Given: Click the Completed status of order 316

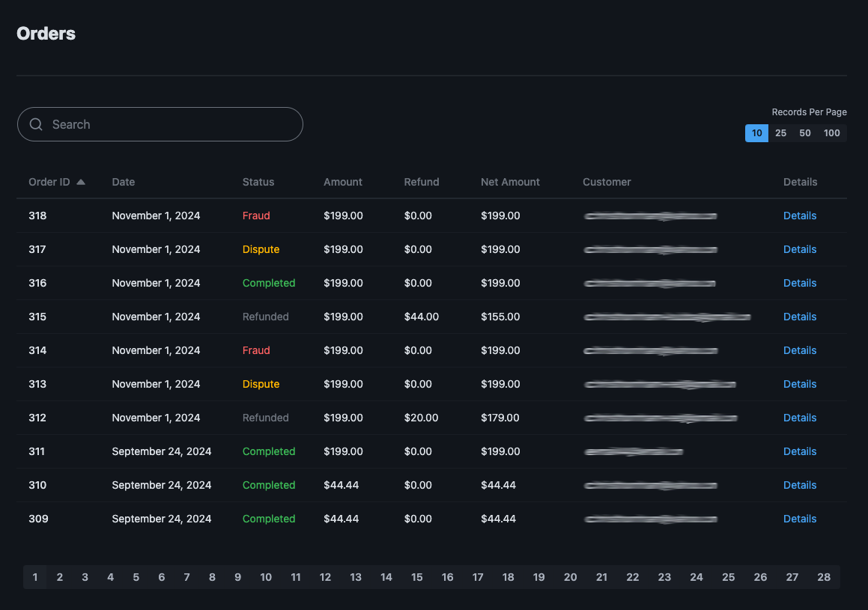Looking at the screenshot, I should point(268,283).
